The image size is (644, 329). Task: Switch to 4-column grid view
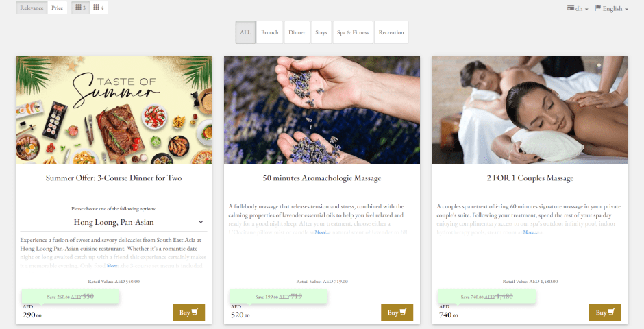tap(99, 8)
